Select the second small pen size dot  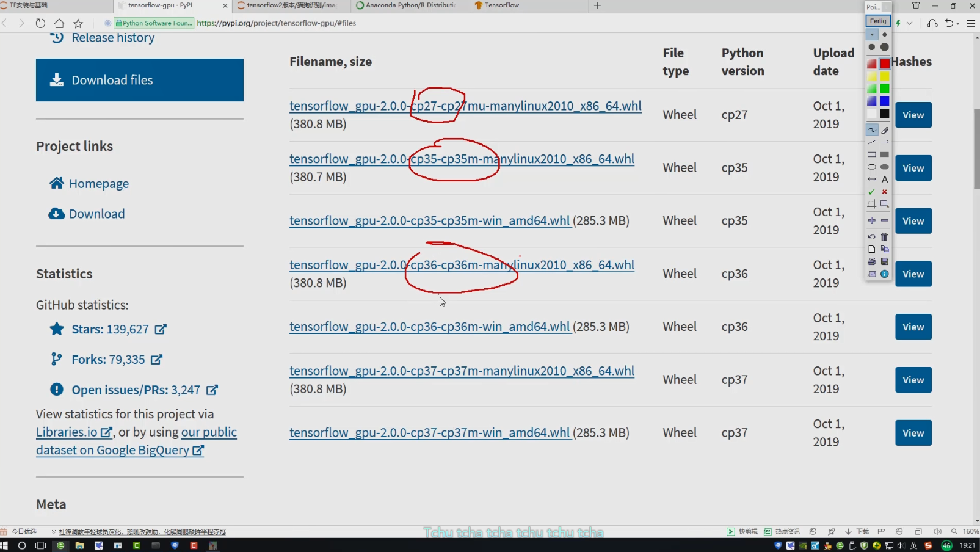(x=885, y=35)
